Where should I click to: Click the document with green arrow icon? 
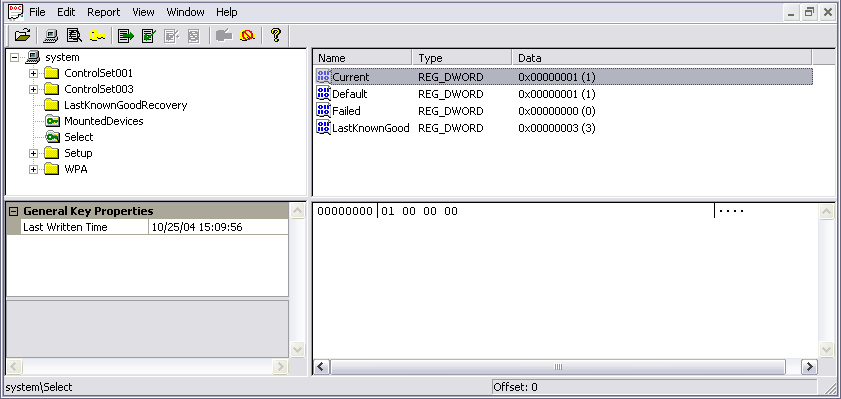pyautogui.click(x=126, y=35)
